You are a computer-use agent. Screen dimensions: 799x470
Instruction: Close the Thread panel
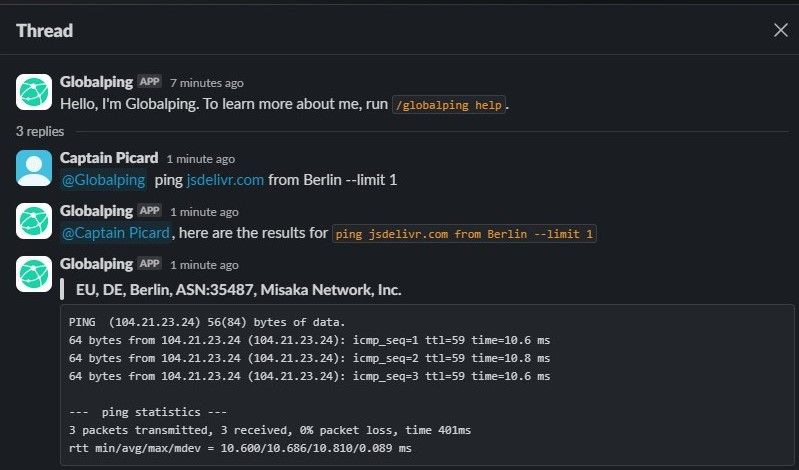pos(781,30)
